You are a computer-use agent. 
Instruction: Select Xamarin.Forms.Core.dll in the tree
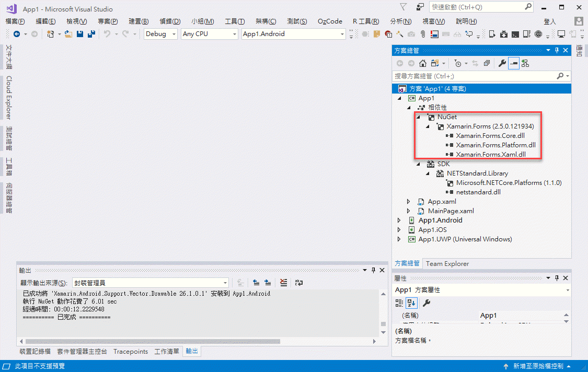(490, 136)
